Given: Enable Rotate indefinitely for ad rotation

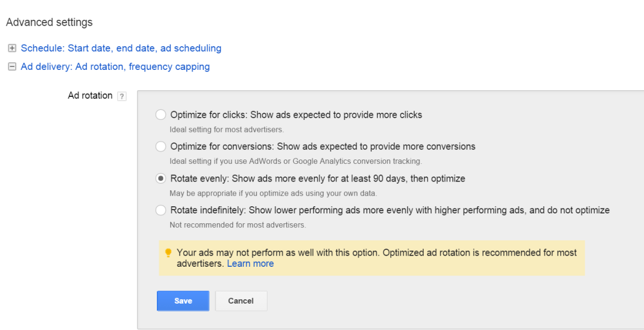Looking at the screenshot, I should 160,210.
